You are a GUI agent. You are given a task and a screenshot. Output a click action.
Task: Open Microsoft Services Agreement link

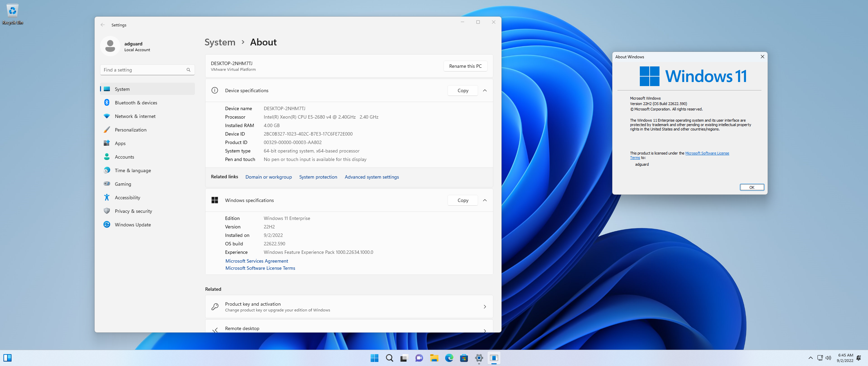coord(257,261)
